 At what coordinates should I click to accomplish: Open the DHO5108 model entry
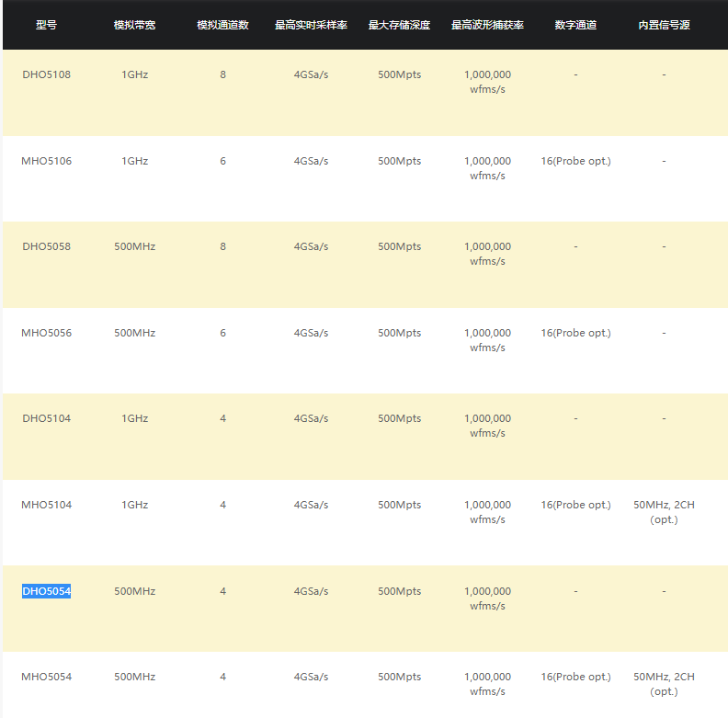(46, 74)
